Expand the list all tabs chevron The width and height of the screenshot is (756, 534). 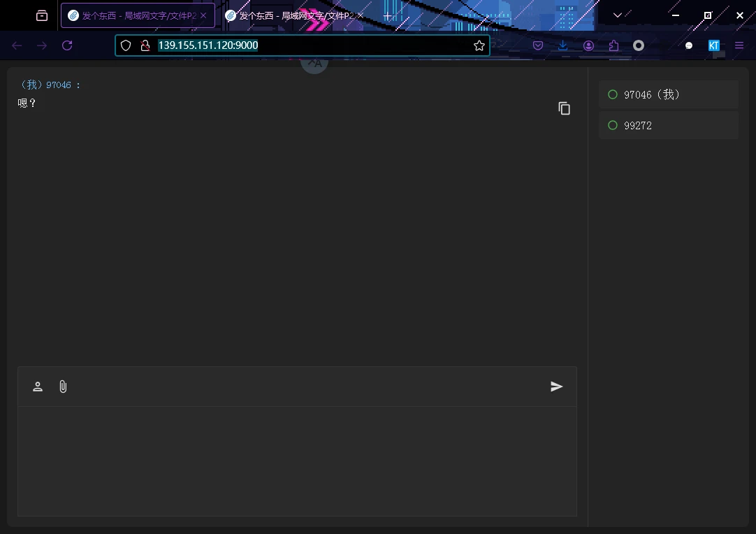617,15
